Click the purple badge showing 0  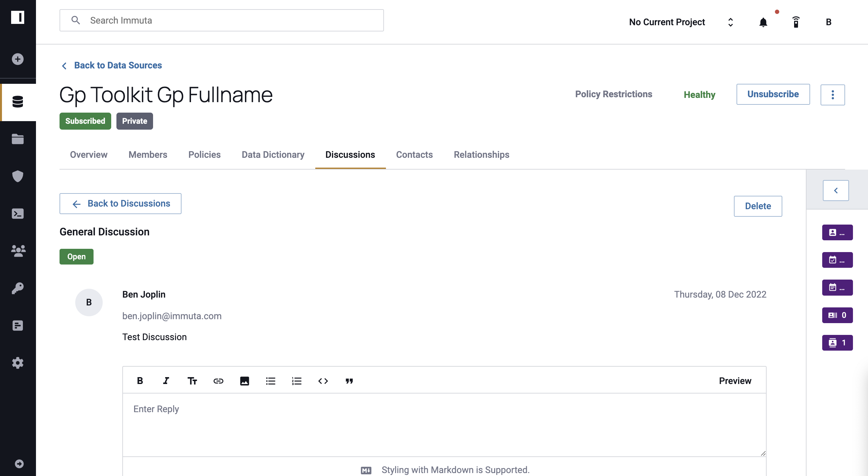pyautogui.click(x=837, y=315)
